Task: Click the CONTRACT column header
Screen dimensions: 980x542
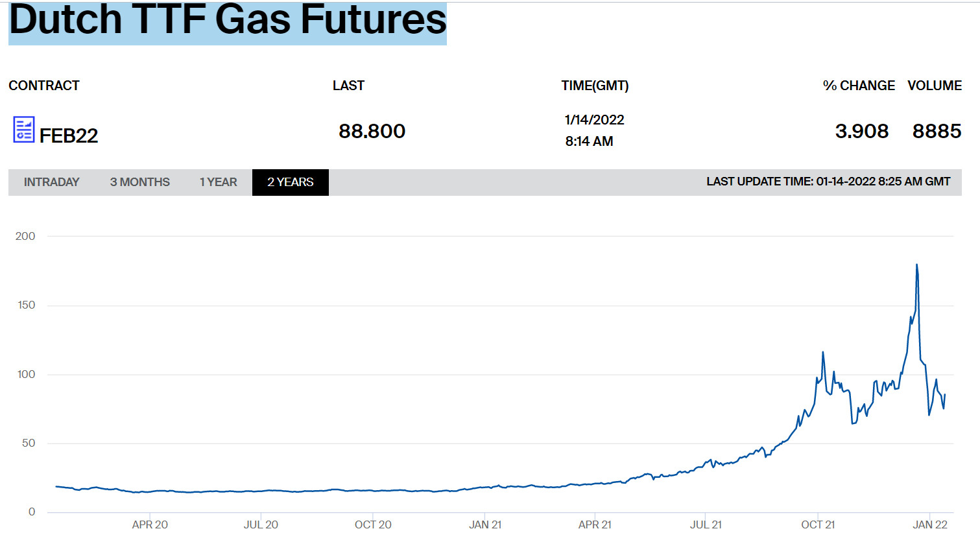Action: [44, 86]
